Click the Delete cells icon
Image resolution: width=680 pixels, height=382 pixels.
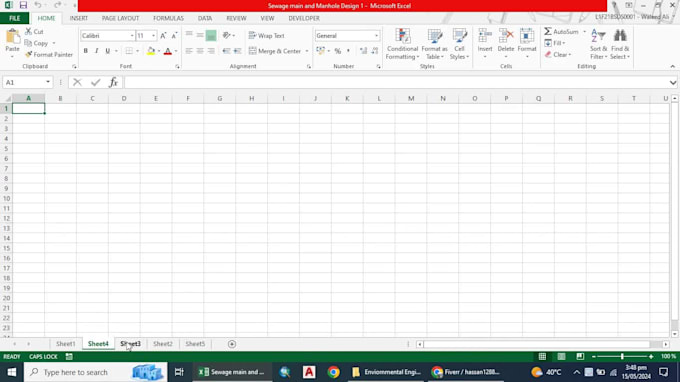506,36
